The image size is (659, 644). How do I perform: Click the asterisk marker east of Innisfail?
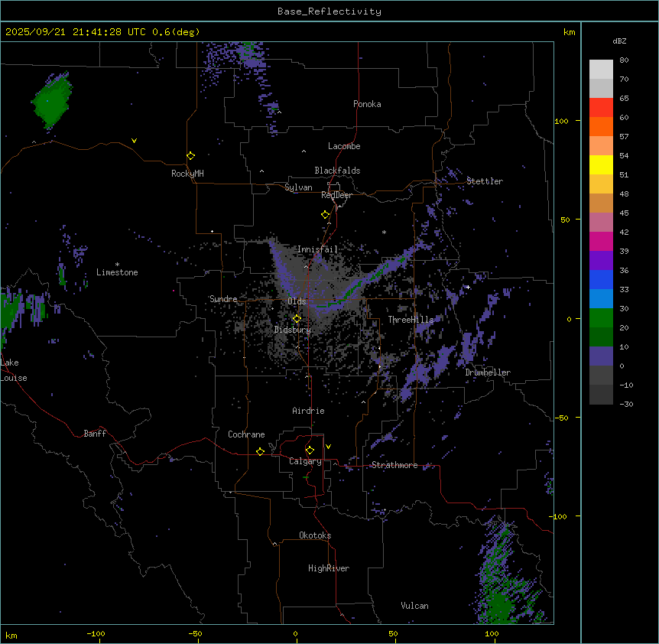385,233
